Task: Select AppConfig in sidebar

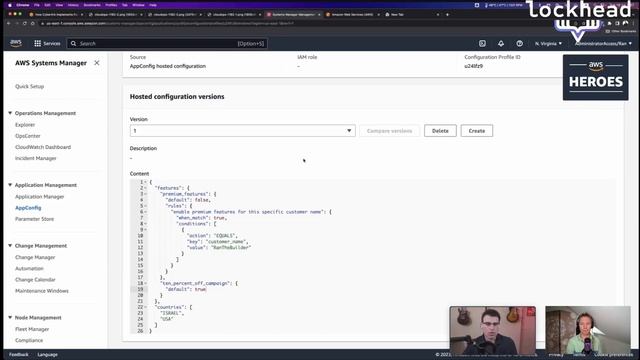Action: point(28,208)
